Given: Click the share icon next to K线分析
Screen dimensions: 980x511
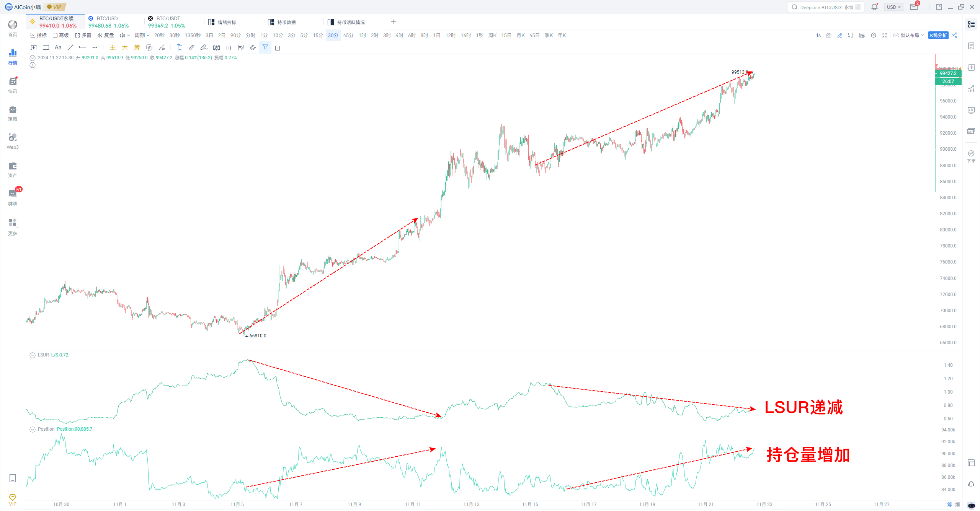Looking at the screenshot, I should point(954,35).
